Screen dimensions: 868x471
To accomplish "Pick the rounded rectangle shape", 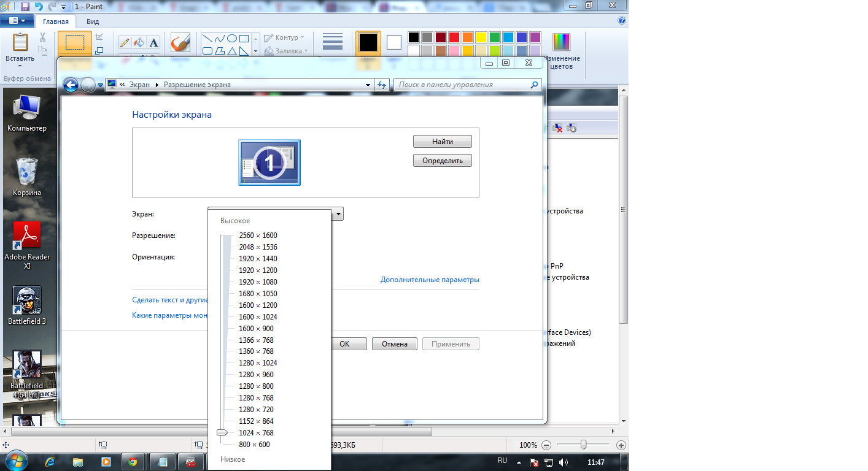I will (x=207, y=51).
